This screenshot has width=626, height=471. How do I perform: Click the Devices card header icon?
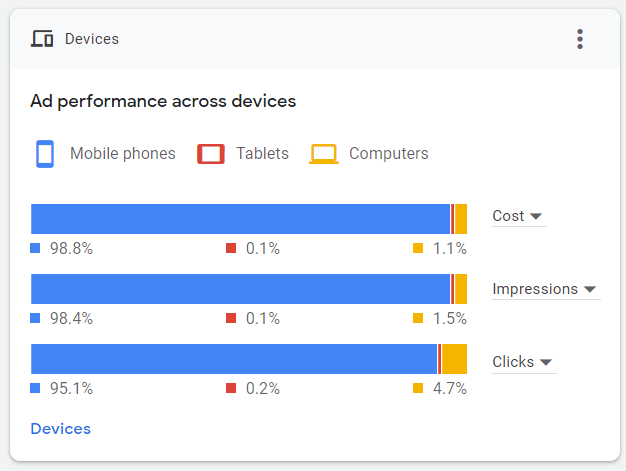point(42,39)
